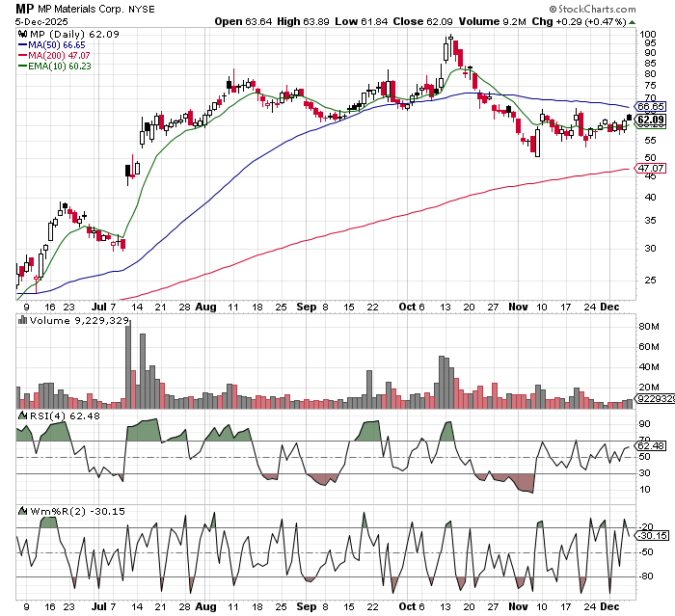Click the Wm%R(2) -30.15 panel label
The width and height of the screenshot is (675, 616).
77,511
